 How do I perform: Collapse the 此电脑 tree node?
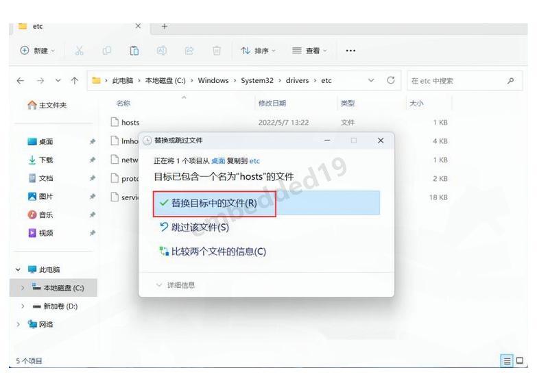point(18,270)
